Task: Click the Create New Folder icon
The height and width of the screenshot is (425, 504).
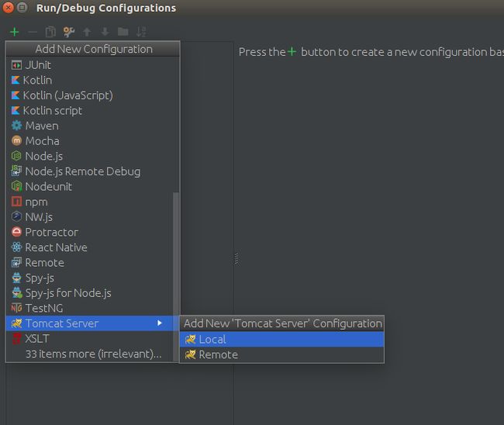Action: point(123,32)
